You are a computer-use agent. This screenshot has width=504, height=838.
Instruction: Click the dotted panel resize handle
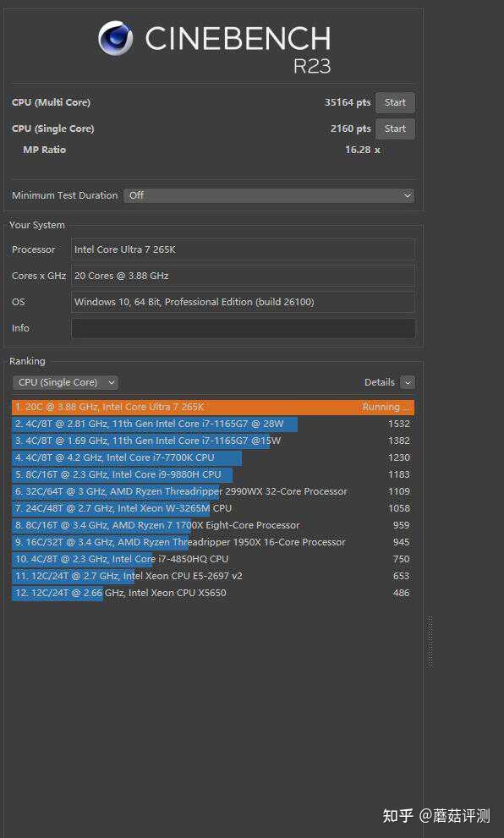point(430,641)
